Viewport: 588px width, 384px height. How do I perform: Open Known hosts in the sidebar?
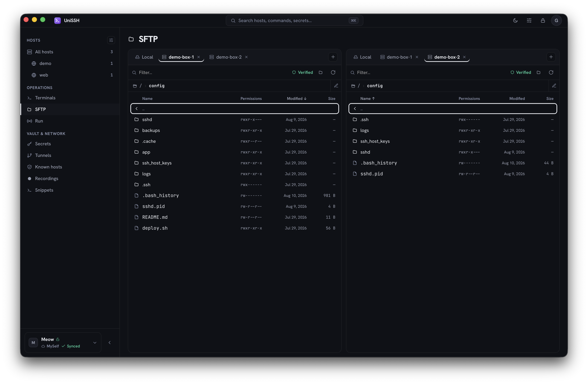[x=70, y=167]
